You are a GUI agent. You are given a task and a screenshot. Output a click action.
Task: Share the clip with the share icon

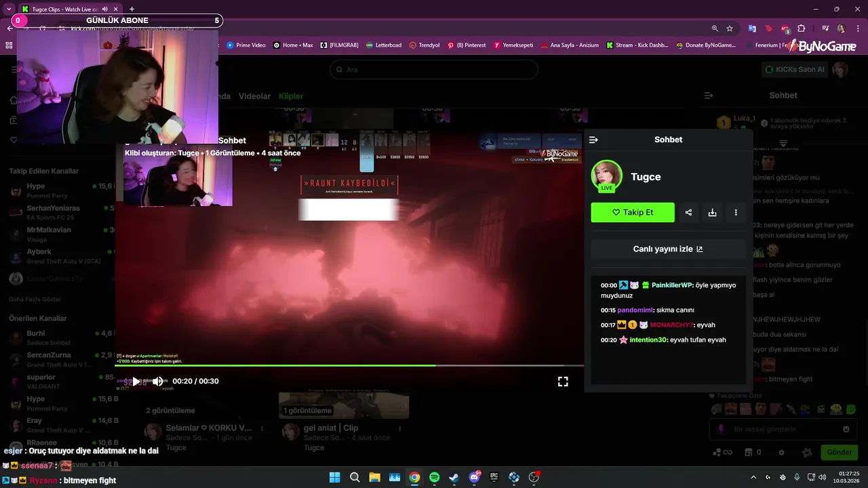coord(688,212)
